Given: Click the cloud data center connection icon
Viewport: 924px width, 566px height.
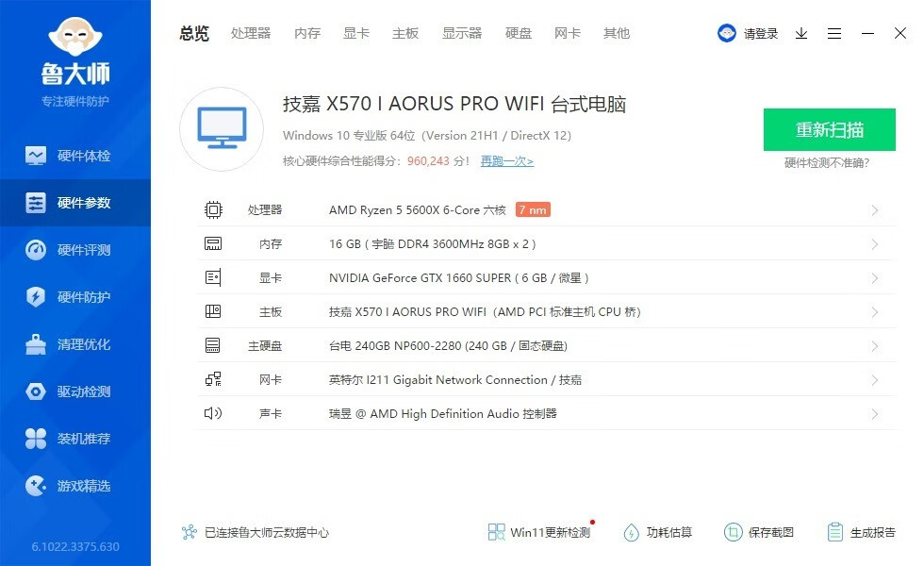Looking at the screenshot, I should (x=190, y=532).
